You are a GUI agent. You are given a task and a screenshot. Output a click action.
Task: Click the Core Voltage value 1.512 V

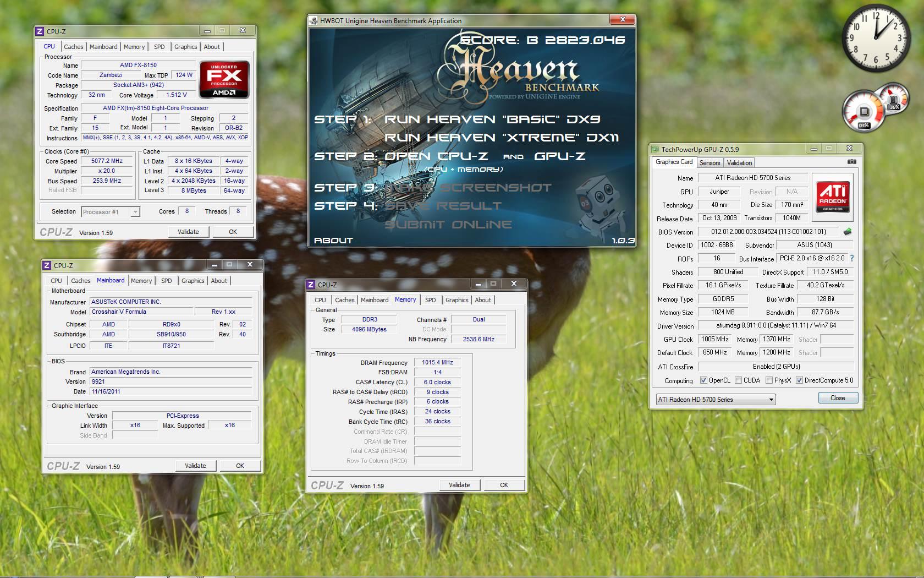click(x=177, y=95)
